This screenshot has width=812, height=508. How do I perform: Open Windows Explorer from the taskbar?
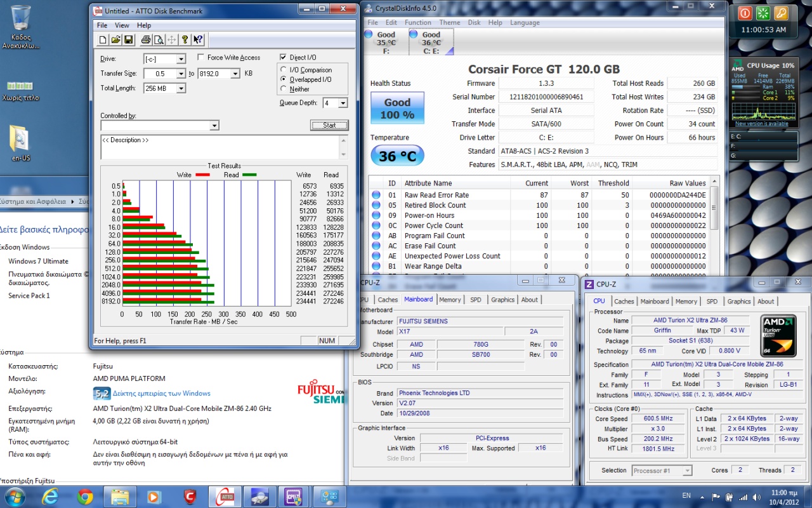click(120, 497)
